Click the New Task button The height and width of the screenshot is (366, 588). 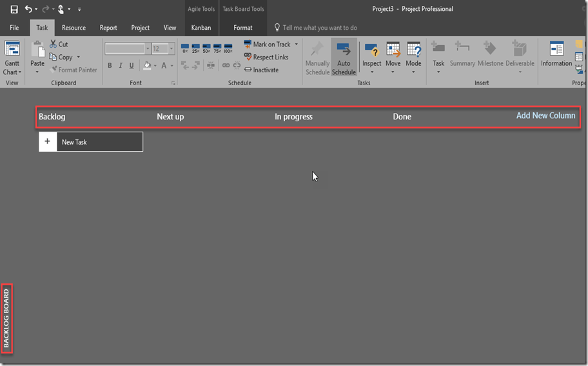pyautogui.click(x=91, y=142)
